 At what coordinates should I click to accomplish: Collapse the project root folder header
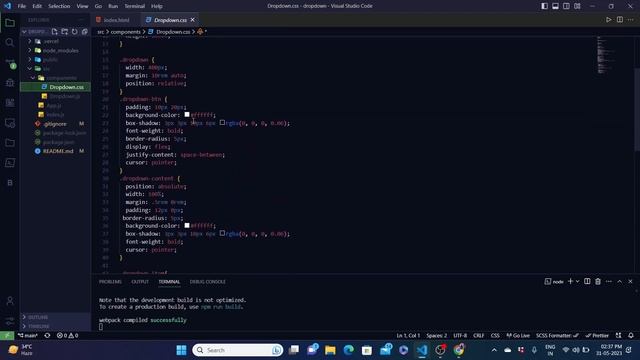tap(24, 31)
